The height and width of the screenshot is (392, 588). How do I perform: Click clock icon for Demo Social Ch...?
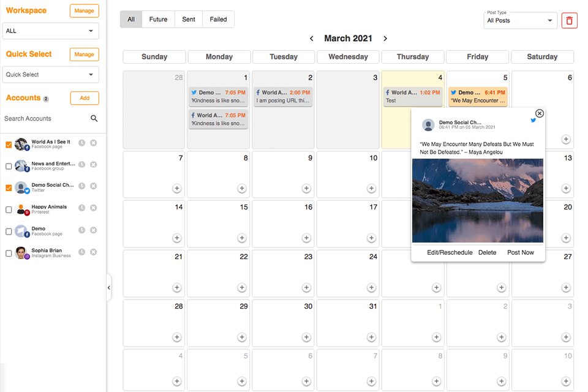tap(81, 186)
